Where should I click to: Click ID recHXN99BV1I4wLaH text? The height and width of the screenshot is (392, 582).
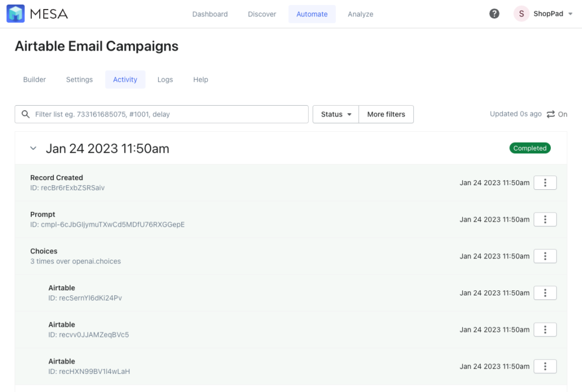[89, 371]
